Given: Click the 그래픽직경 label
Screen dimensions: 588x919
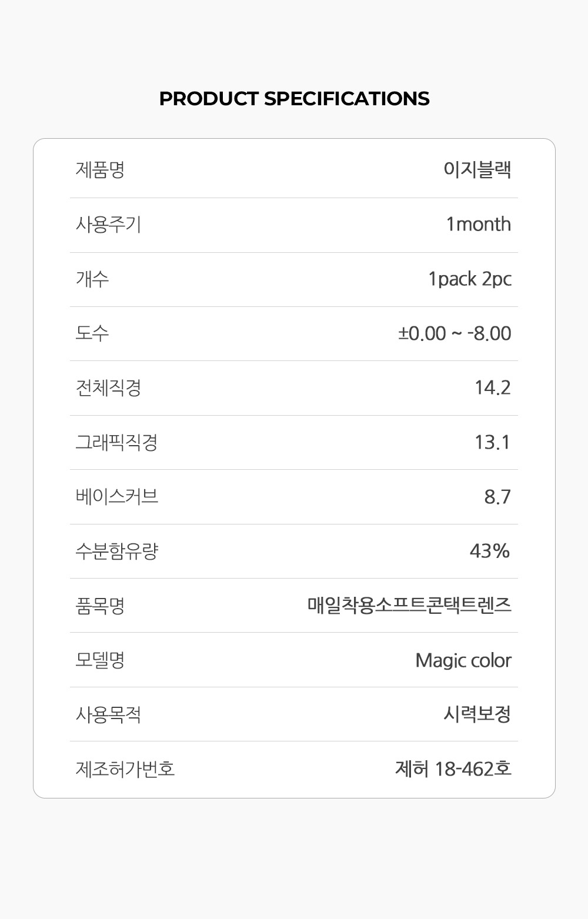Looking at the screenshot, I should point(116,442).
